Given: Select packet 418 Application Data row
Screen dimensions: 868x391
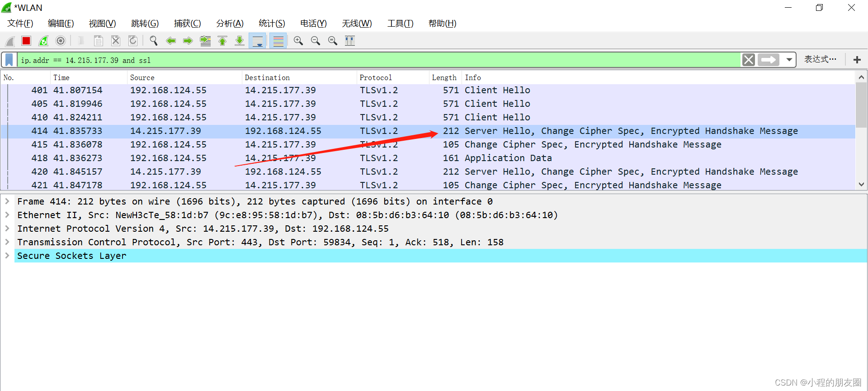Looking at the screenshot, I should click(428, 158).
